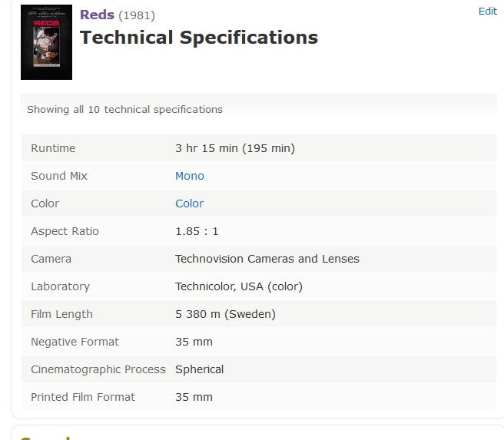Viewport: 504px width, 440px height.
Task: Click the Runtime row label
Action: click(53, 148)
